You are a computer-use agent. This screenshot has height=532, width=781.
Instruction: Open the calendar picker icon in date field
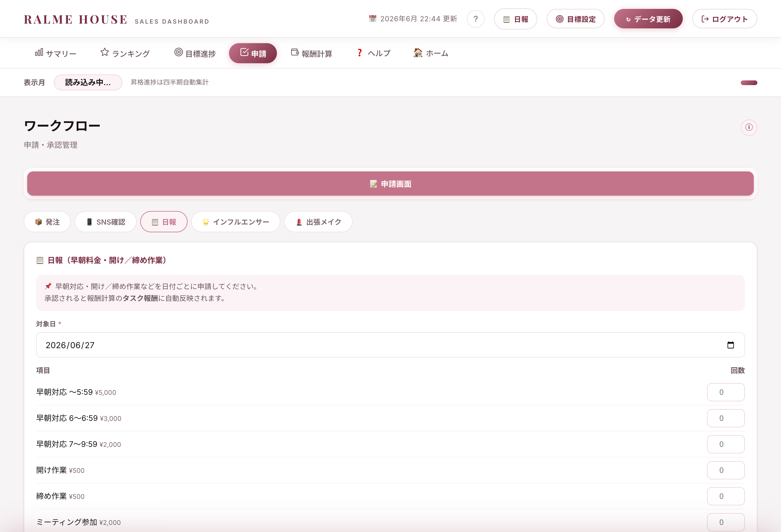(x=731, y=345)
